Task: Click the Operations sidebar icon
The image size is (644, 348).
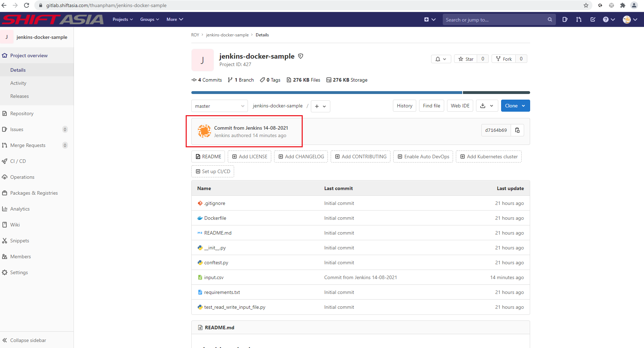Action: [x=5, y=177]
